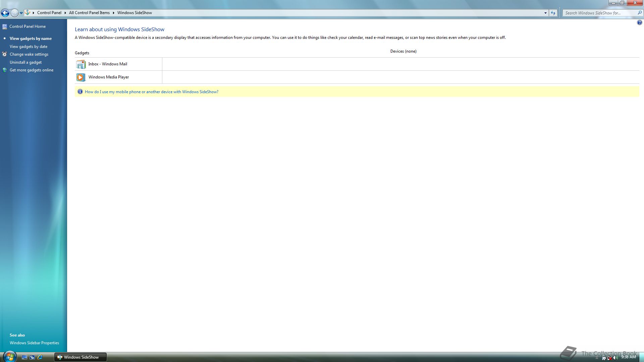The image size is (644, 362).
Task: Click the info icon in the yellow bar
Action: tap(80, 92)
